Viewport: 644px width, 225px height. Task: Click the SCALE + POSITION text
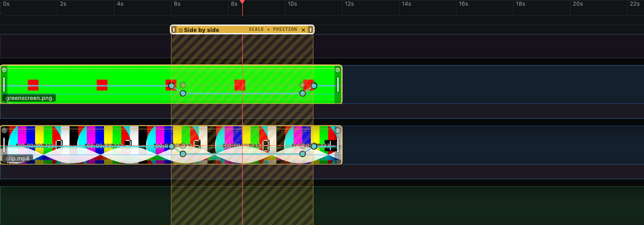pyautogui.click(x=273, y=29)
